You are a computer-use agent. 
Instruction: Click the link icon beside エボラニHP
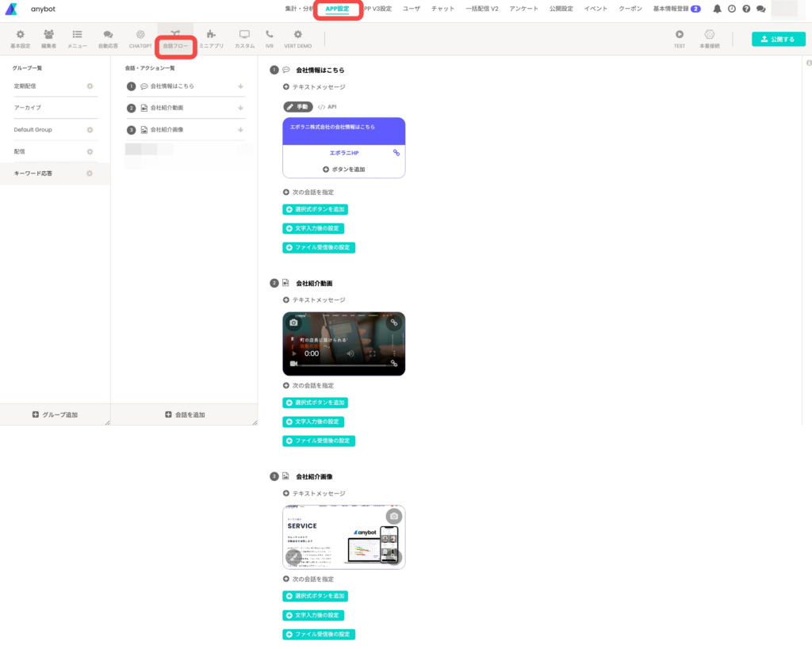[396, 152]
